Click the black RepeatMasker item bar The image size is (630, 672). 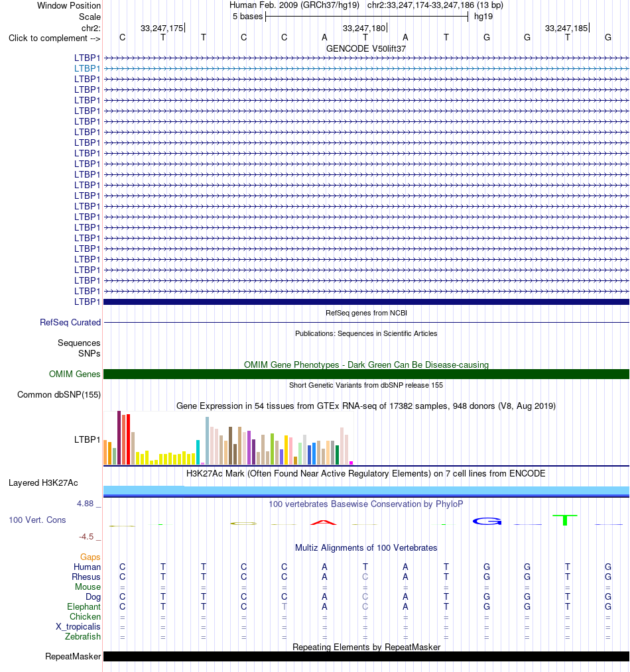(366, 657)
